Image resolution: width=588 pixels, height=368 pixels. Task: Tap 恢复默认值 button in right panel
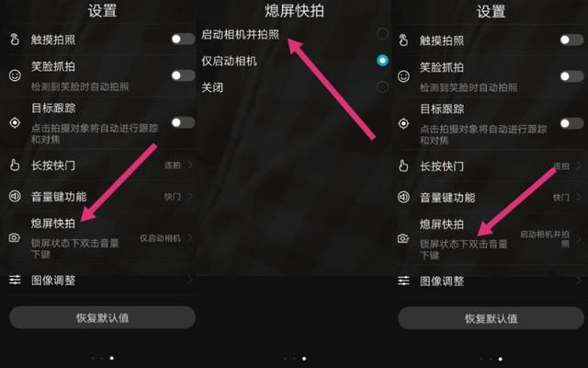[491, 318]
